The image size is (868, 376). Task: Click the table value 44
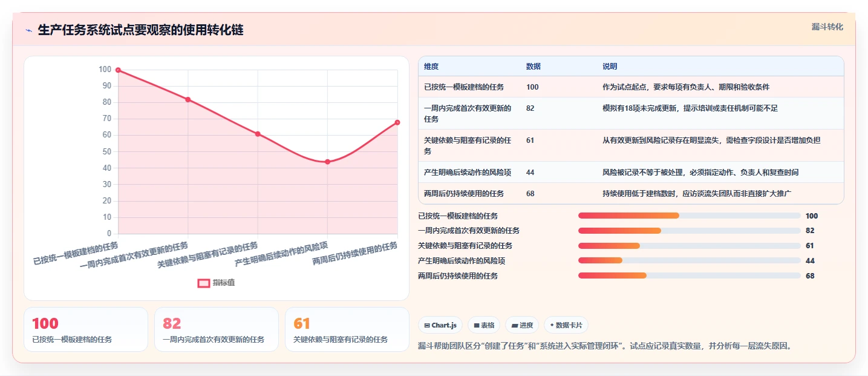pyautogui.click(x=530, y=173)
